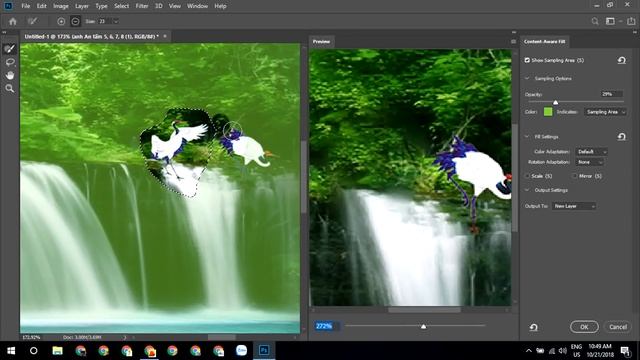Open the Indicates Sampling Area dropdown
Screen dimensions: 640x360
pyautogui.click(x=605, y=112)
